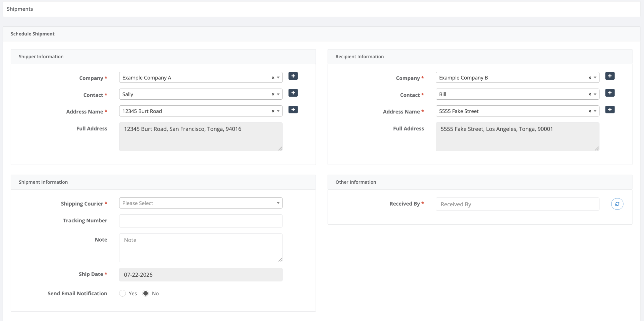
Task: Click into the Note text area
Action: coord(201,248)
